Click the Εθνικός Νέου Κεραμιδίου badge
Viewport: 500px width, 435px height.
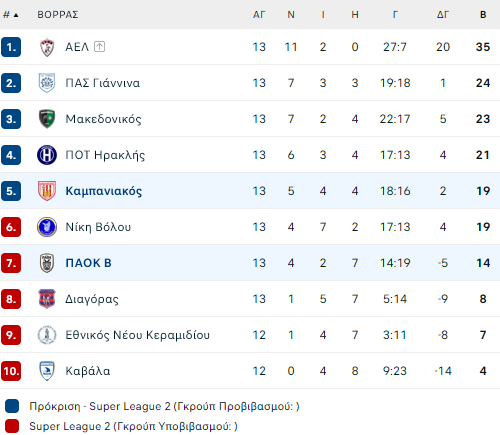coord(47,335)
